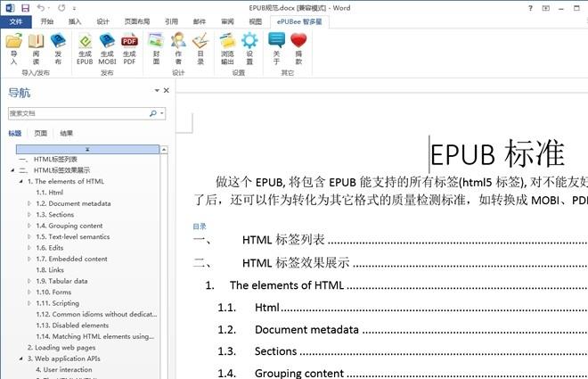
Task: Open the navigation search options dropdown arrow
Action: click(162, 114)
